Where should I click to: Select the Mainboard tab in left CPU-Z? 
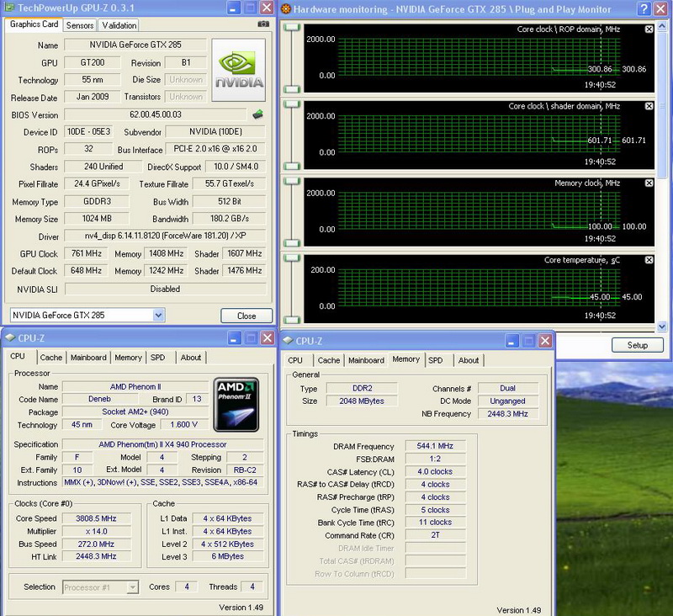(88, 357)
